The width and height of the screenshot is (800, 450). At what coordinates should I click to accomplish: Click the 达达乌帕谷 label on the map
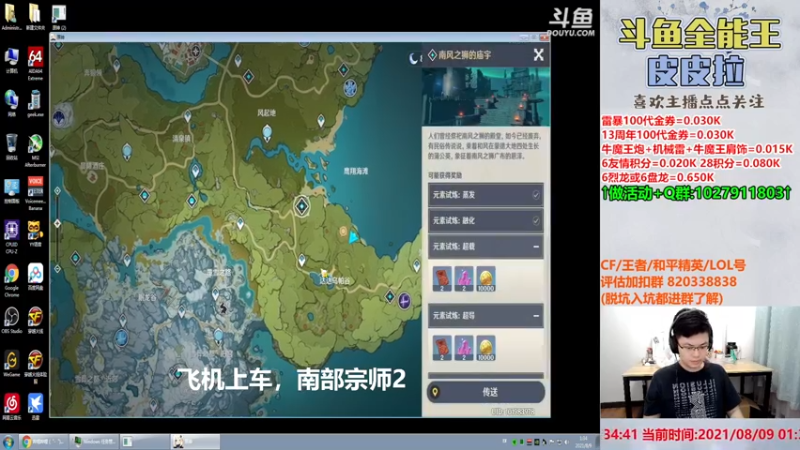[x=335, y=281]
